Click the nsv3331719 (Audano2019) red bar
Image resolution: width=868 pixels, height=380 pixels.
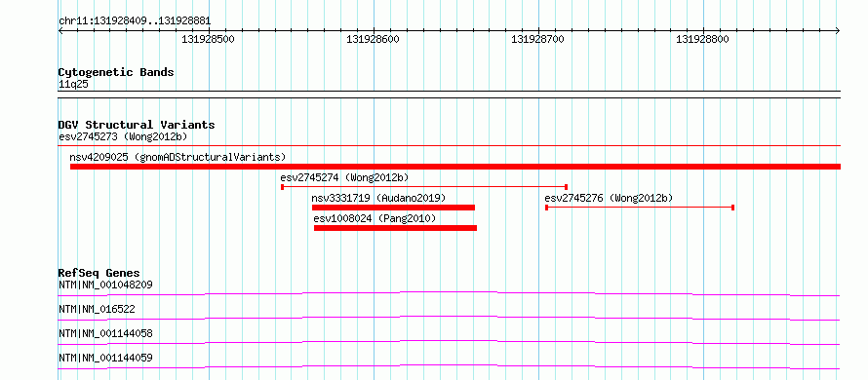click(x=394, y=208)
